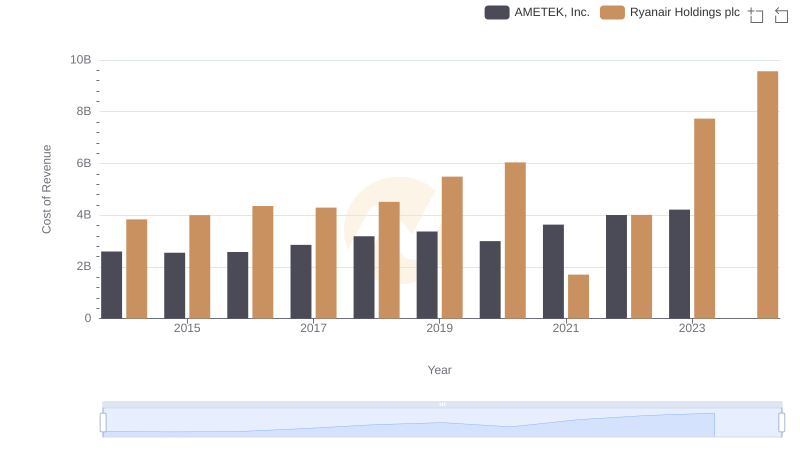
Task: Click inside the range slider preview area
Action: pyautogui.click(x=442, y=423)
